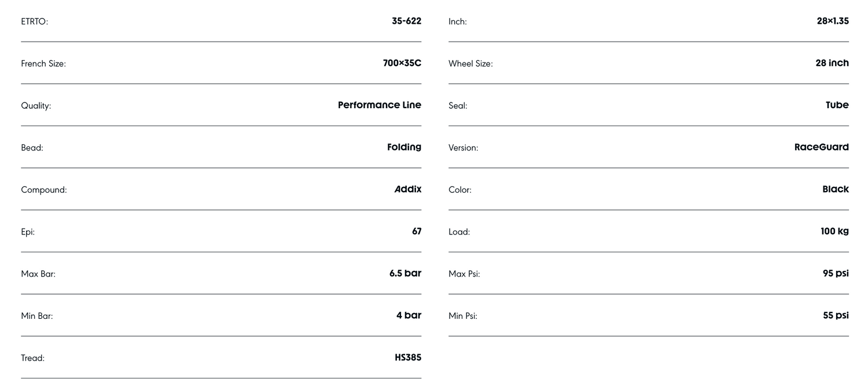
Task: Select the Black color value
Action: [835, 189]
